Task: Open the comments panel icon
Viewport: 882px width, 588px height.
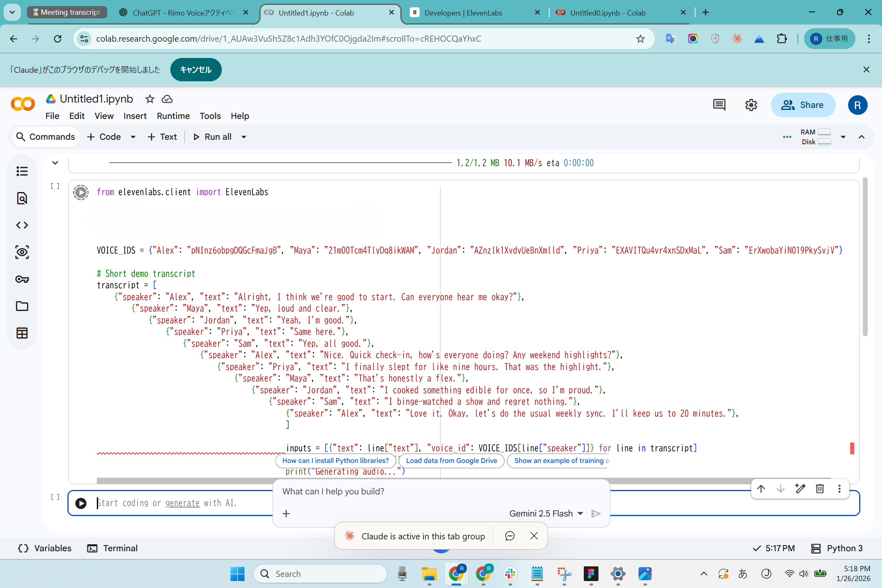Action: coord(719,105)
